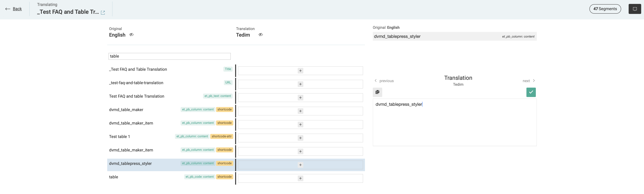Screen dimensions: 644x194
Task: Click the page title '_Test FAQ and Table Tr...'
Action: tap(68, 12)
